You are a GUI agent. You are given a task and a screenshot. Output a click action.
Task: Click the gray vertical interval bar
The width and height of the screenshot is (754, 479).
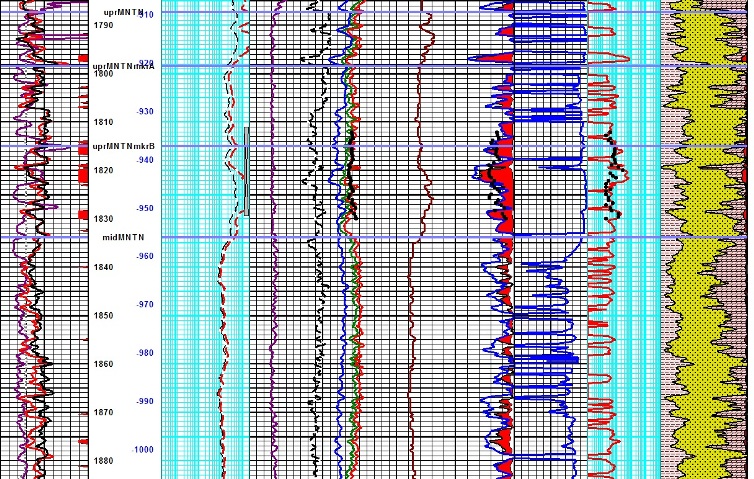pos(243,170)
